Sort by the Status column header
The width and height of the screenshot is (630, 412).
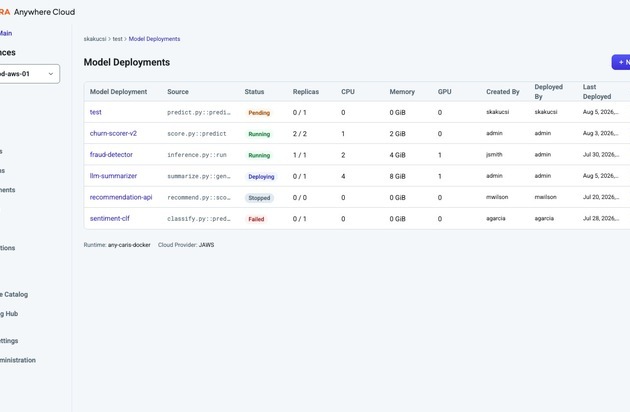coord(254,92)
